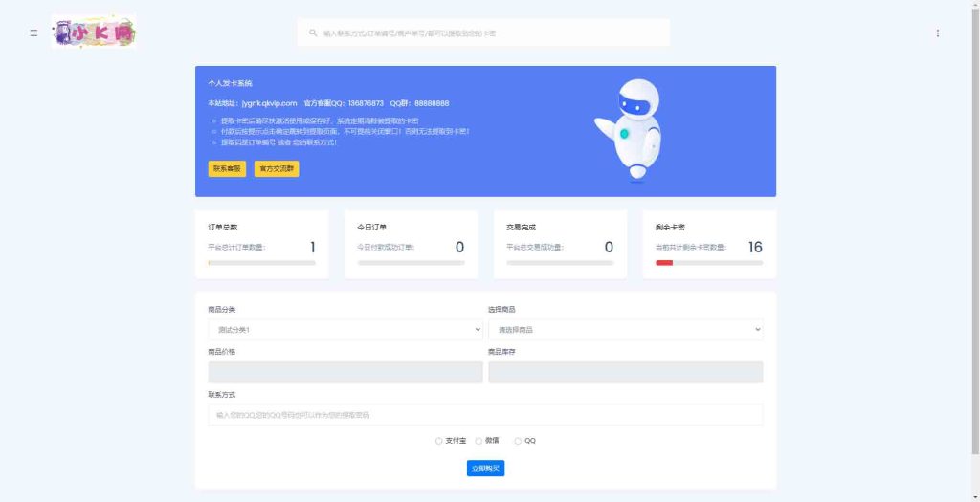This screenshot has width=980, height=502.
Task: Click the robot mascot illustration
Action: [630, 129]
